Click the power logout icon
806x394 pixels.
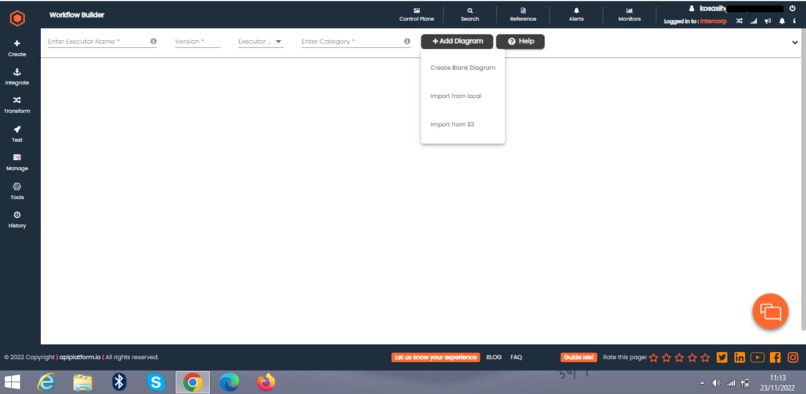[x=792, y=8]
